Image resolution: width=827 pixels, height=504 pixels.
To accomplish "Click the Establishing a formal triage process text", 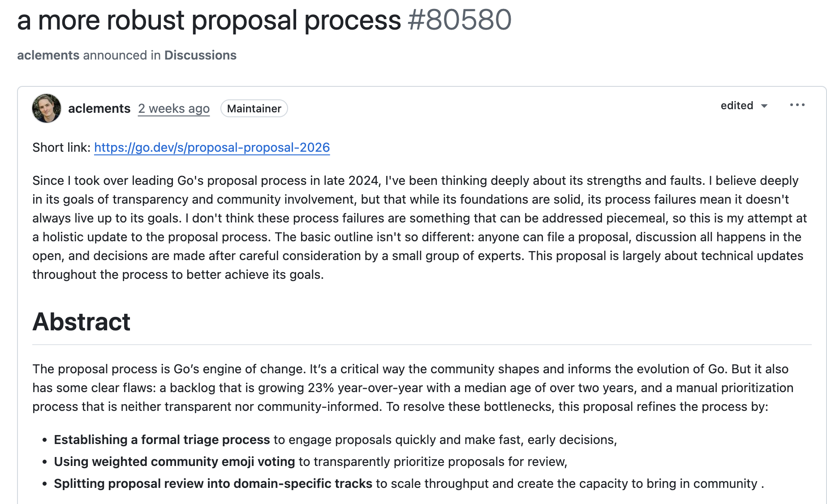I will [162, 440].
